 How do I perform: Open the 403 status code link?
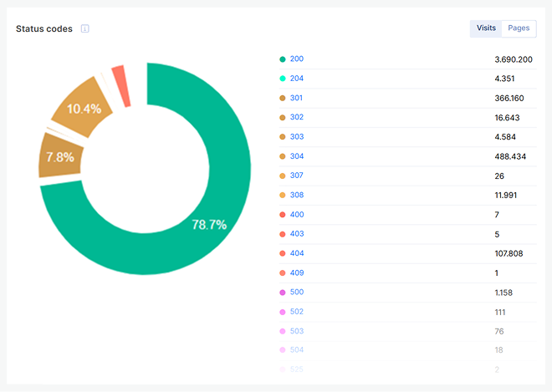click(297, 234)
